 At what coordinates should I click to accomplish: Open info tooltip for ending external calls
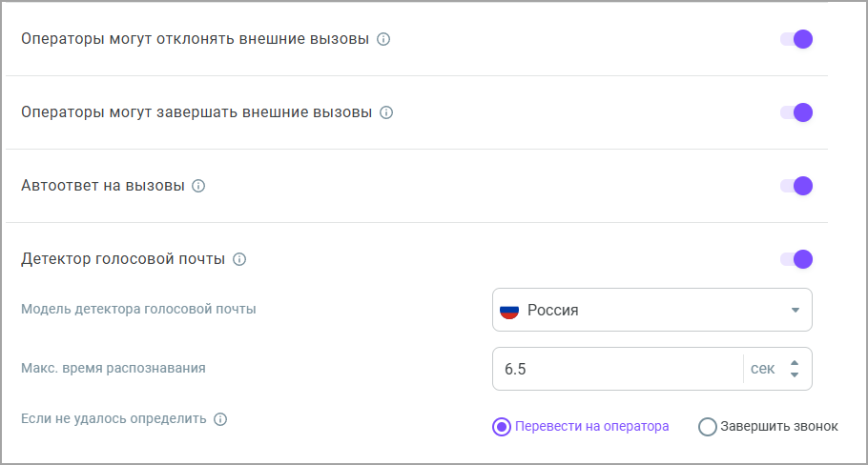coord(386,112)
